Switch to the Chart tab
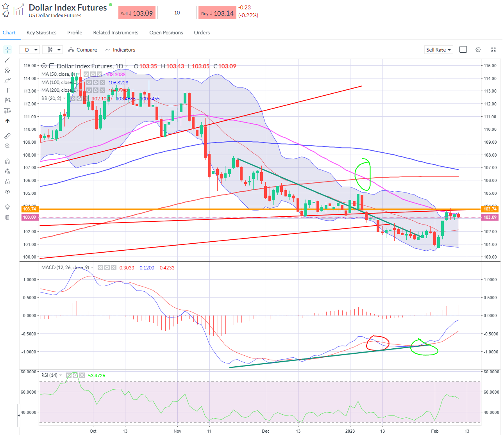 point(9,32)
